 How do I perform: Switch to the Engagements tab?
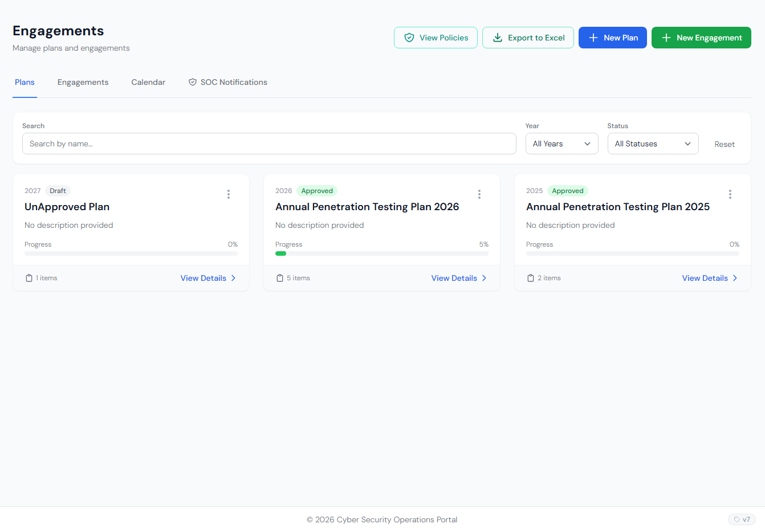83,82
